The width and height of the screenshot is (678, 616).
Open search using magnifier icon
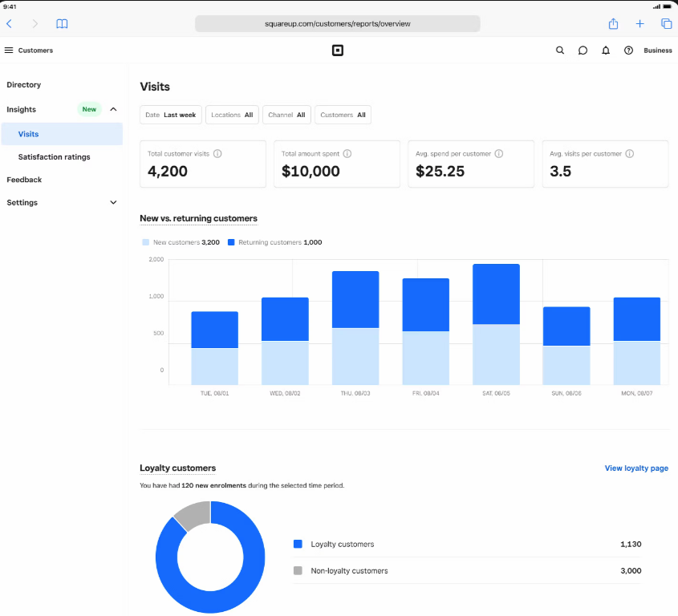pos(560,51)
